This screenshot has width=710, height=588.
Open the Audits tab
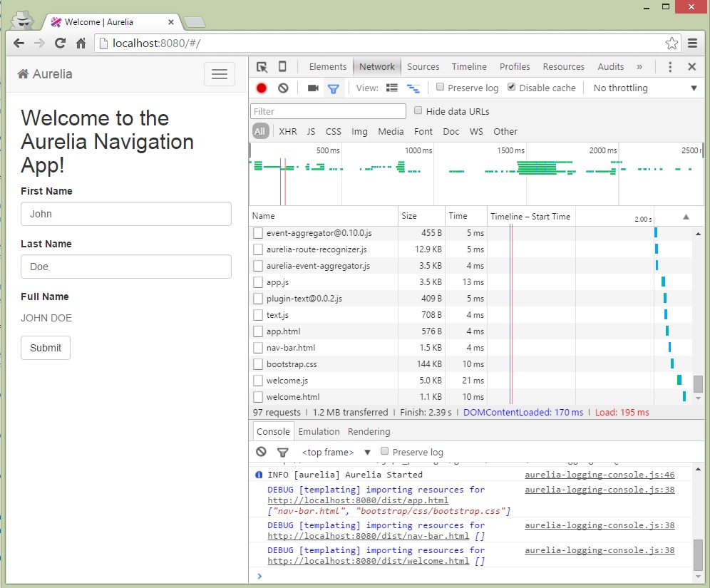click(610, 66)
